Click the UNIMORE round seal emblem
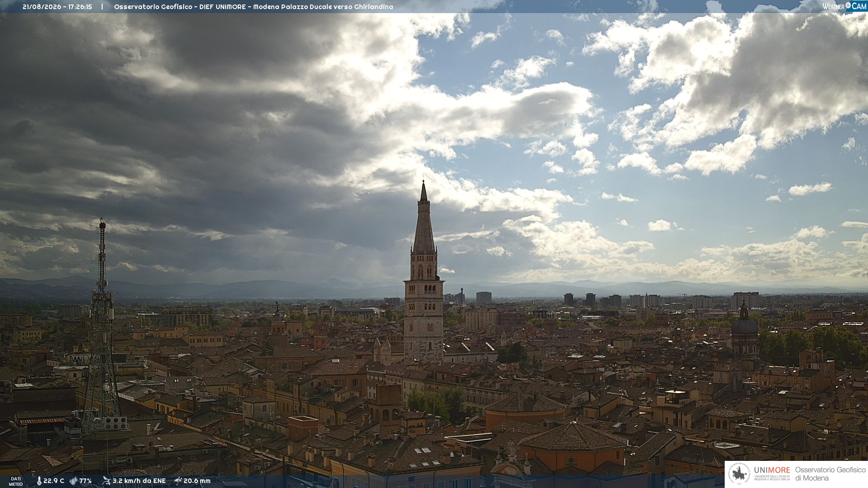868x488 pixels. pyautogui.click(x=739, y=474)
